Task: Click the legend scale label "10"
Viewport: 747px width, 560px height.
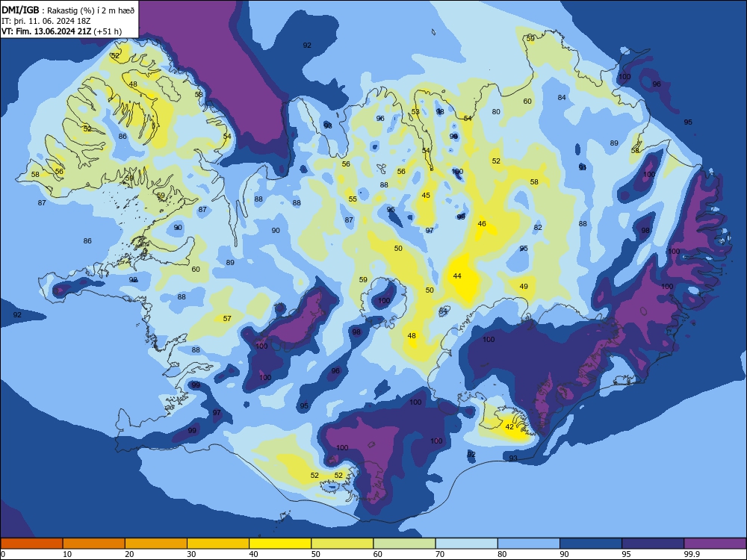Action: pos(67,554)
